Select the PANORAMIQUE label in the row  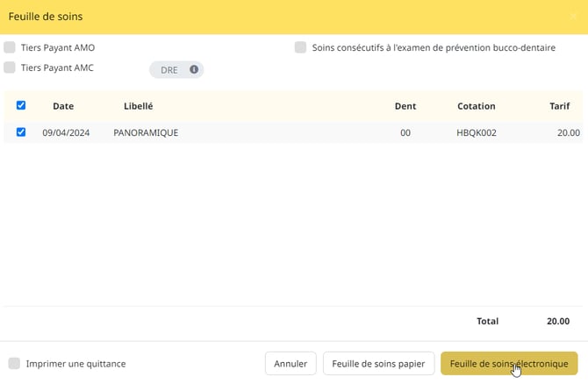click(146, 133)
